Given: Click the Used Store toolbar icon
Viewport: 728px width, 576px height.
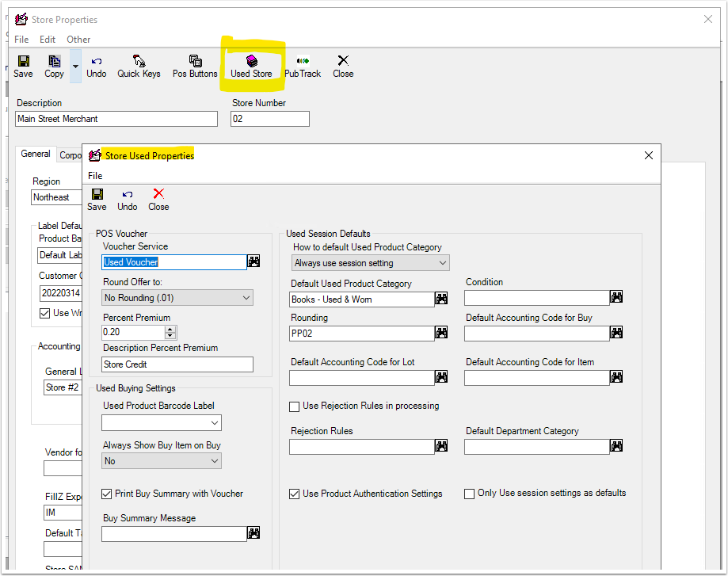Looking at the screenshot, I should [x=251, y=67].
